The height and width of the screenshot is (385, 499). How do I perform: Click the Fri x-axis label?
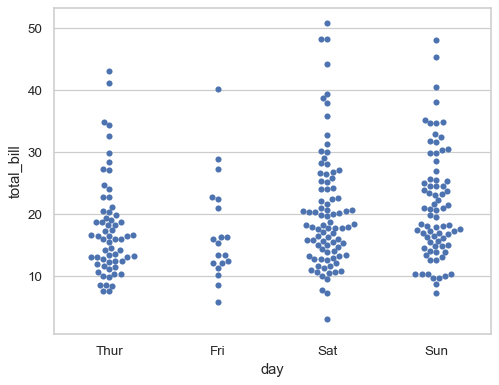[217, 351]
